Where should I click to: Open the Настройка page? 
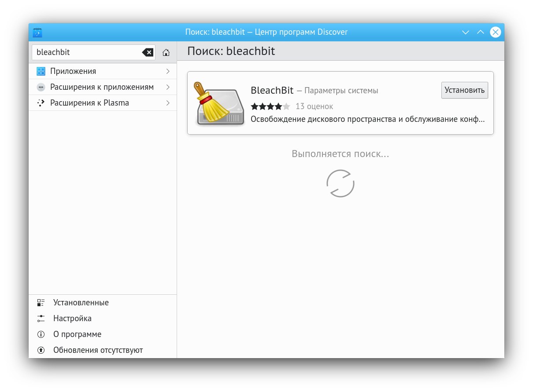[103, 319]
